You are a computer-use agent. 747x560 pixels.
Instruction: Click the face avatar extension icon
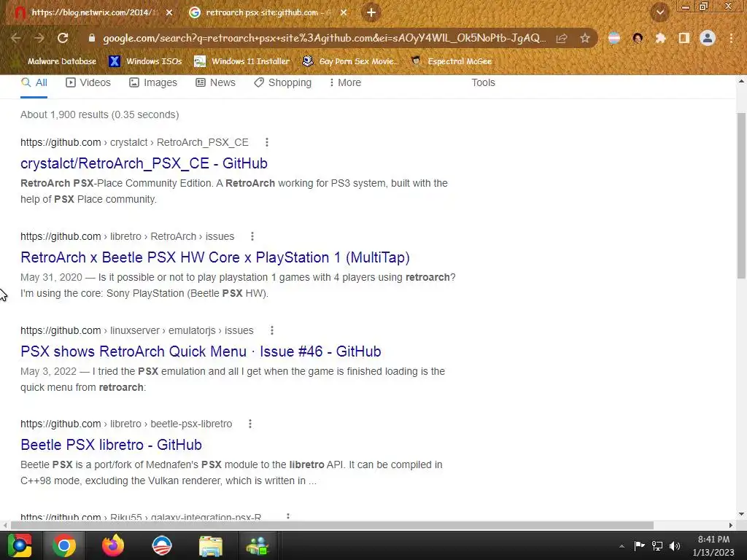pyautogui.click(x=638, y=38)
